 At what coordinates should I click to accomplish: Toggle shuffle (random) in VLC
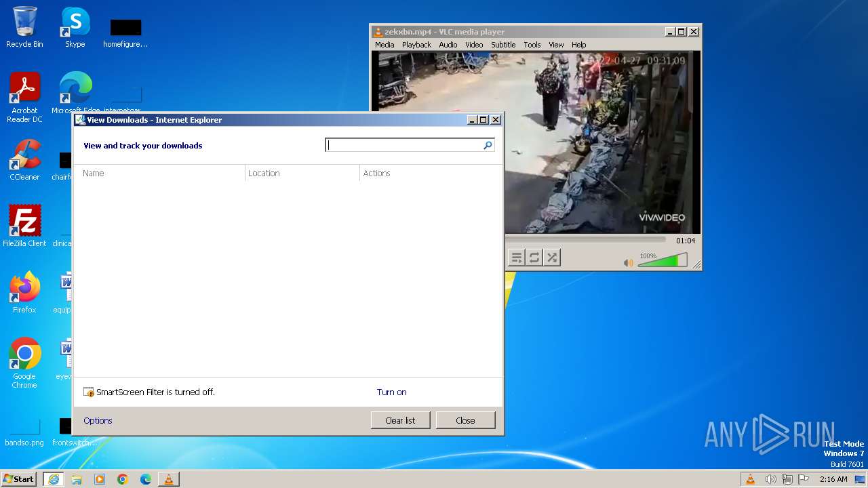coord(552,258)
